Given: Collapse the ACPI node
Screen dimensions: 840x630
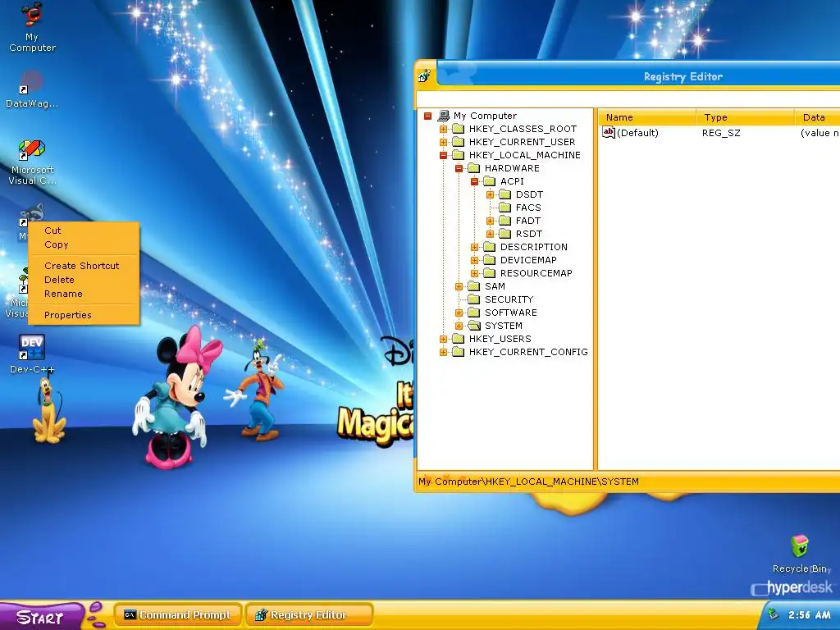Looking at the screenshot, I should pos(474,181).
